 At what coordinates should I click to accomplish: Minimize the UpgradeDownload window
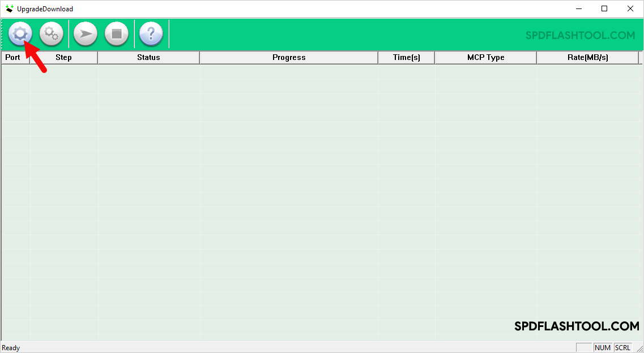coord(579,8)
